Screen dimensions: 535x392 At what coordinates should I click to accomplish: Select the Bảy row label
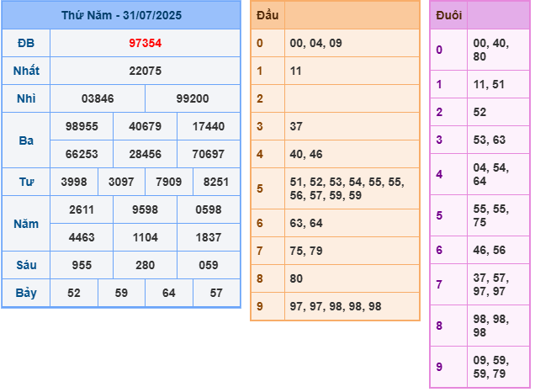point(26,293)
